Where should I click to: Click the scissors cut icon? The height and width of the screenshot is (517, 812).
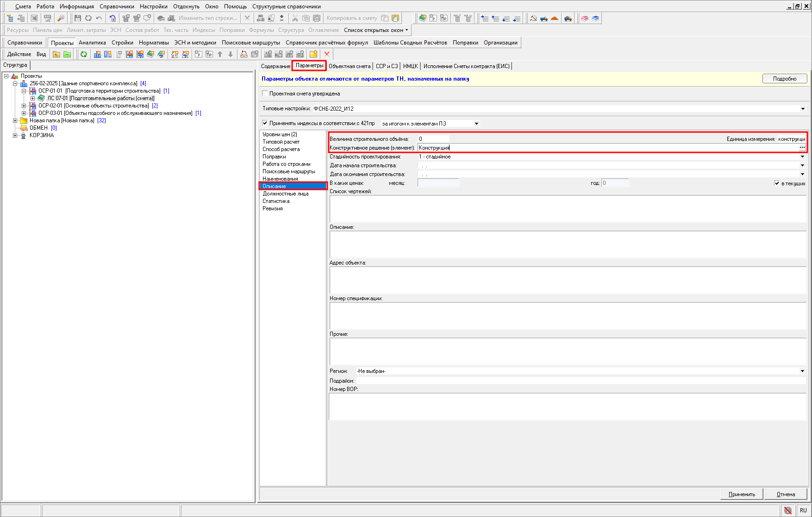pos(295,18)
